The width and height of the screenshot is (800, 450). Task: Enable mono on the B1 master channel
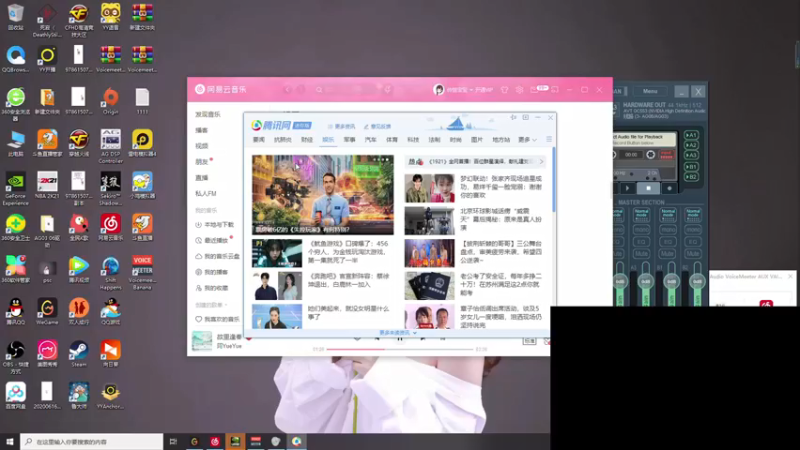668,230
